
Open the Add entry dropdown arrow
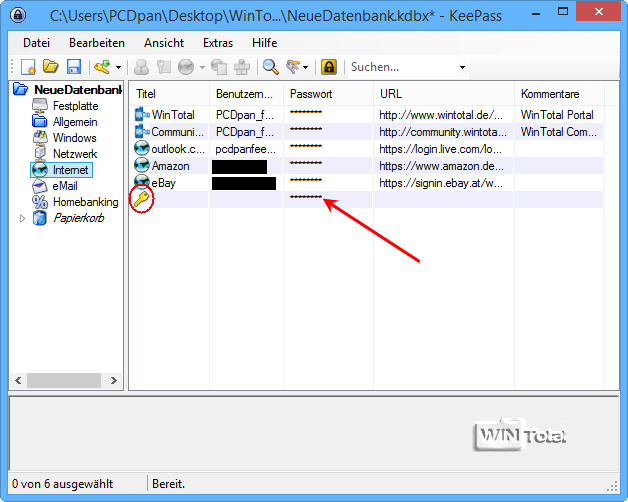point(118,67)
